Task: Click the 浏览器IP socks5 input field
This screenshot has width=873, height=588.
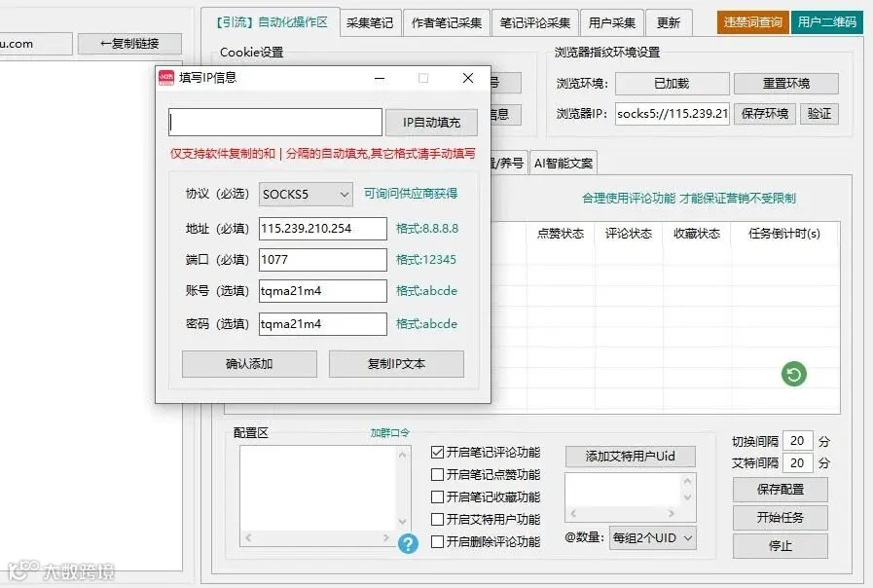Action: [672, 114]
